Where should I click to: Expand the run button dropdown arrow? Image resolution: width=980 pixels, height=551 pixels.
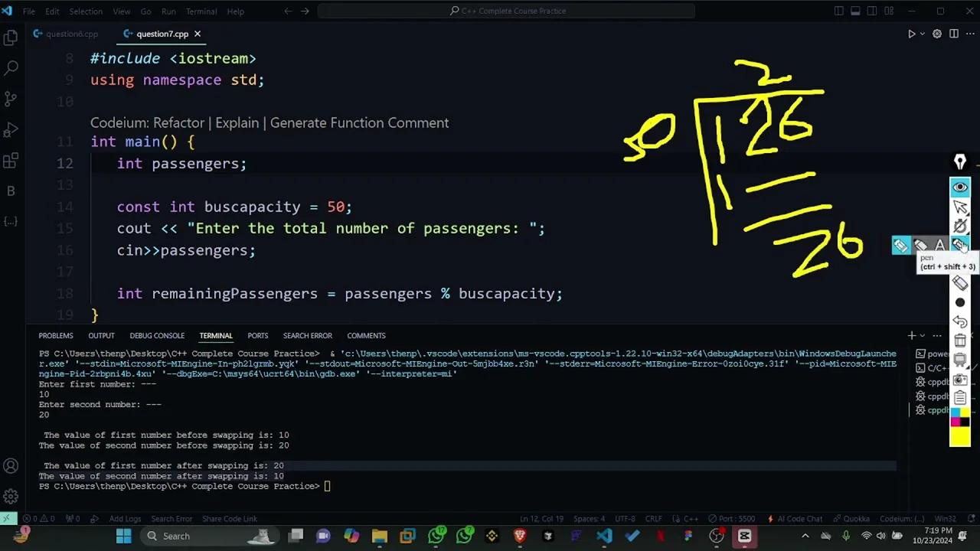pyautogui.click(x=923, y=34)
